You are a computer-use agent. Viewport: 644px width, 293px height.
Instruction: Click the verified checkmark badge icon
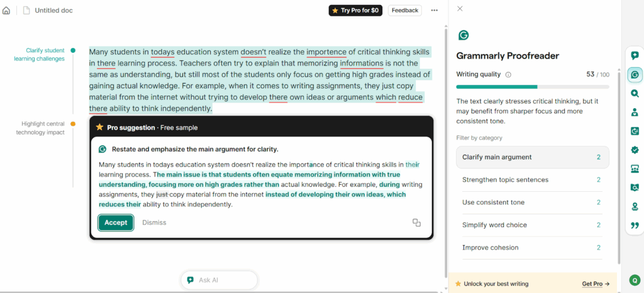635,150
